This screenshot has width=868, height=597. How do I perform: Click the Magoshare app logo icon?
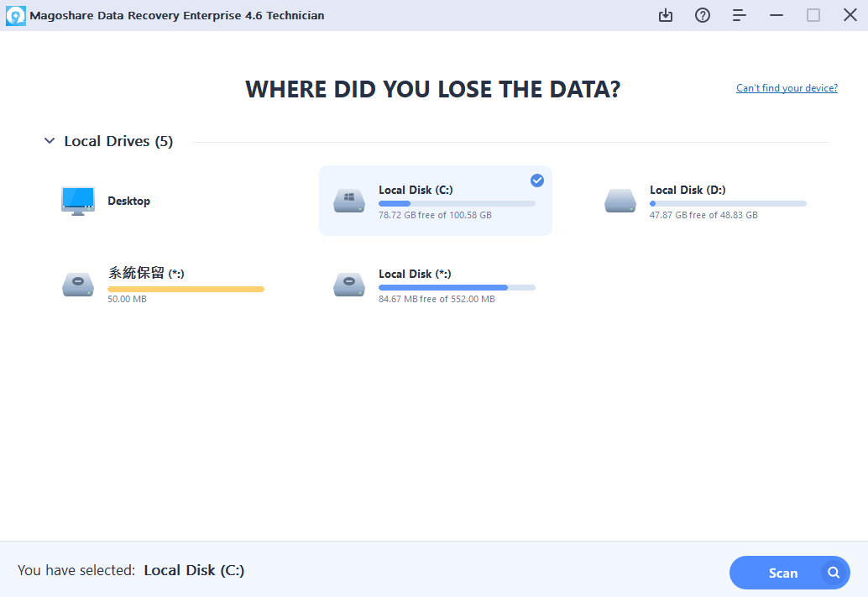pyautogui.click(x=15, y=15)
